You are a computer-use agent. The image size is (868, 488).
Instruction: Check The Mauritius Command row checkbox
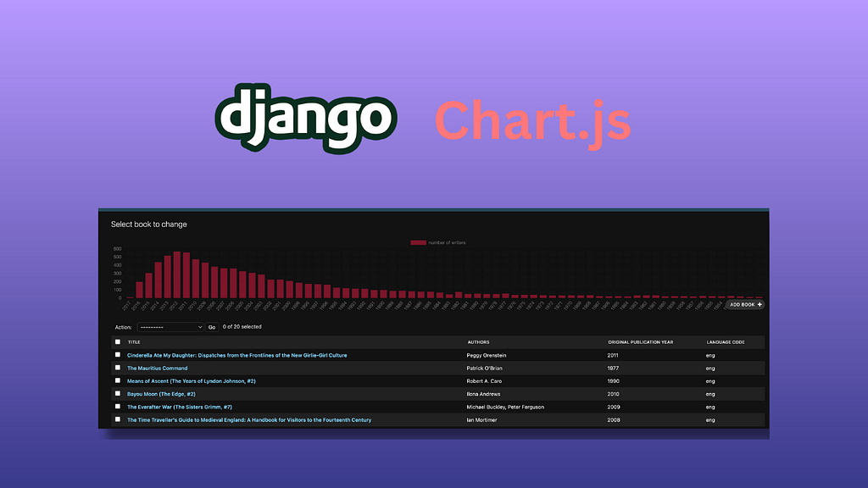117,368
